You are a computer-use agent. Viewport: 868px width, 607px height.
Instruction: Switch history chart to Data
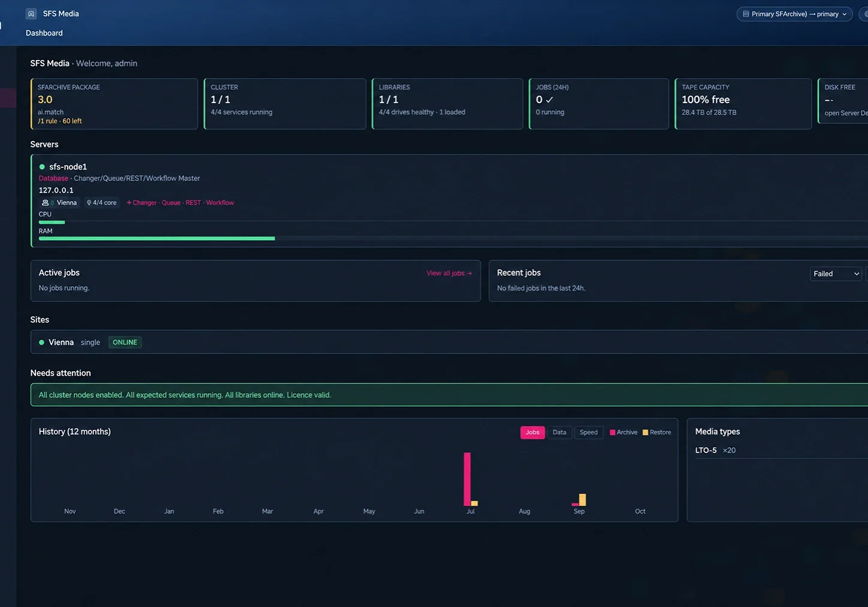(559, 432)
